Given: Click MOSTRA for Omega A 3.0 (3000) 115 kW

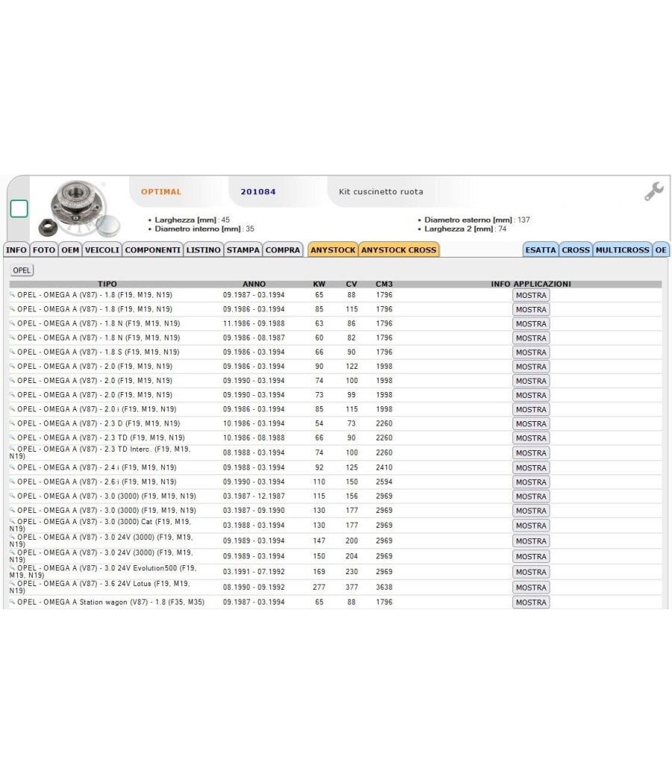Looking at the screenshot, I should point(531,496).
